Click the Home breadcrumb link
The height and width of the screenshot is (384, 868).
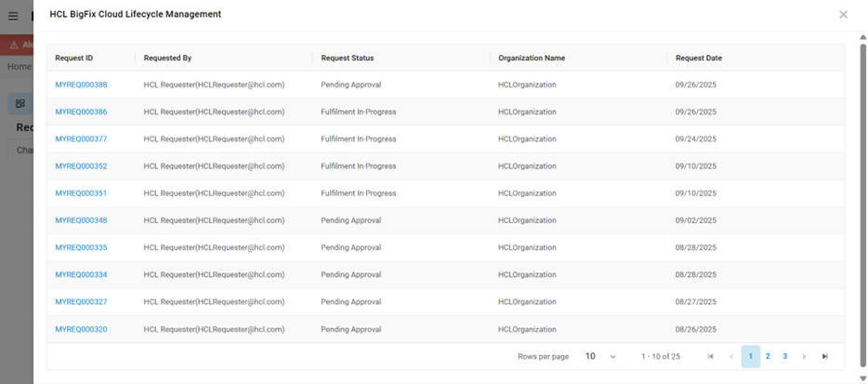(x=19, y=67)
